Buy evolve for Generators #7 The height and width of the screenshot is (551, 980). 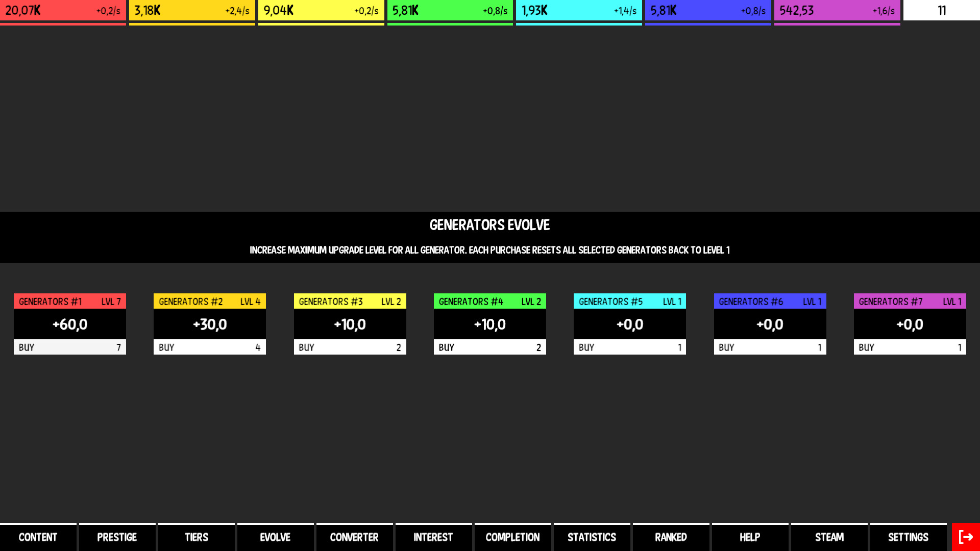(910, 347)
